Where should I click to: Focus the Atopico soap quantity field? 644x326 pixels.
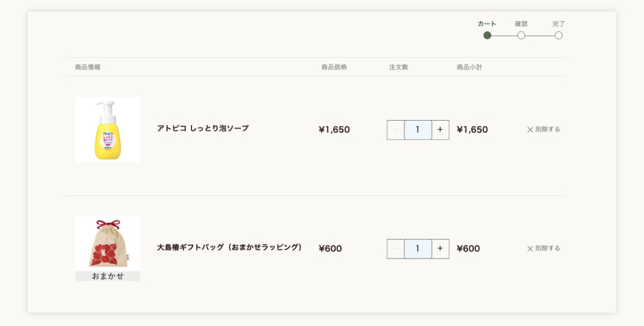click(418, 130)
